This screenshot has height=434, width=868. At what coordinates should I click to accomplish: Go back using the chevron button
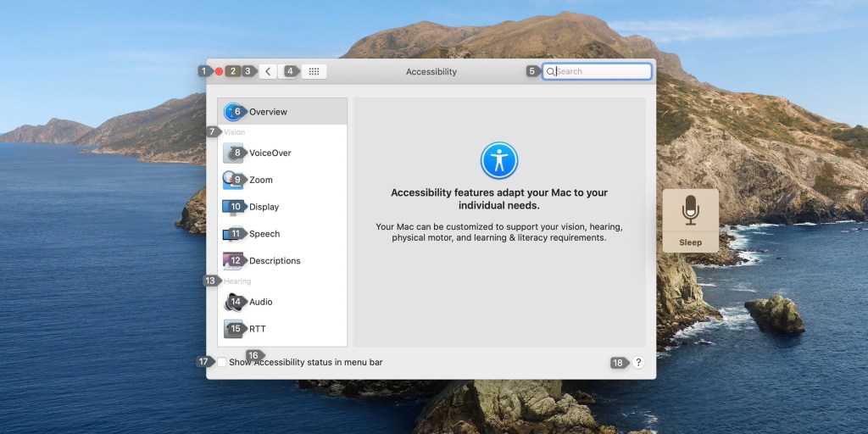(x=269, y=72)
